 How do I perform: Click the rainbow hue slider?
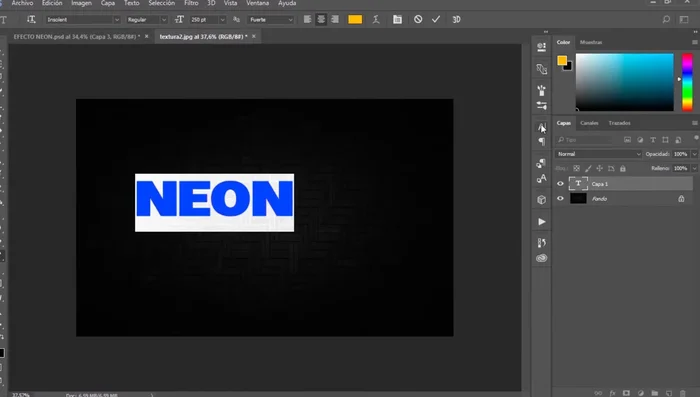click(x=687, y=82)
